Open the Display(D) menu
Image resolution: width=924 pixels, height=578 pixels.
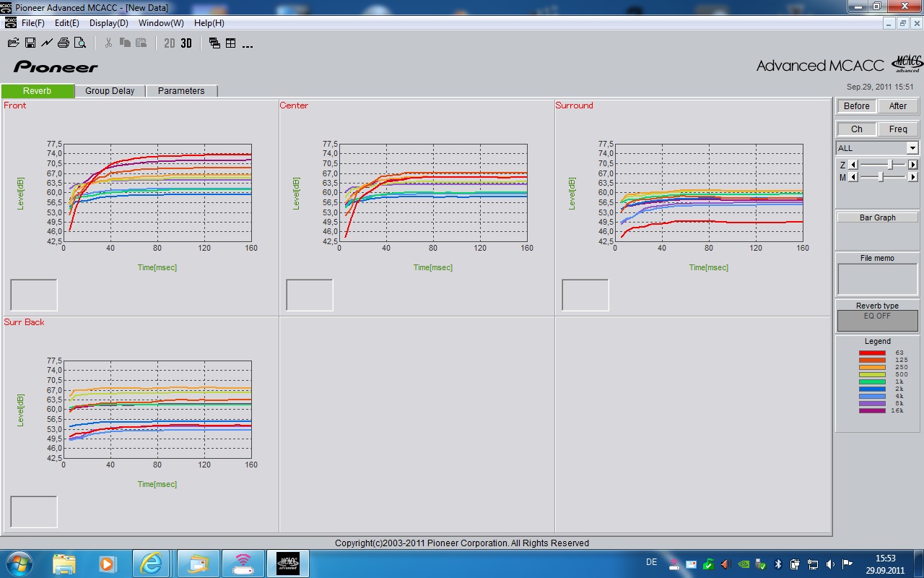[x=108, y=23]
